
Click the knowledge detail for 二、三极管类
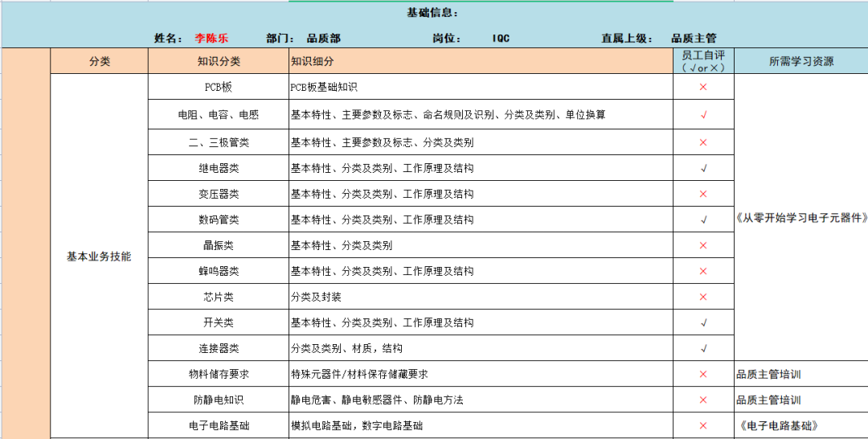coord(481,142)
